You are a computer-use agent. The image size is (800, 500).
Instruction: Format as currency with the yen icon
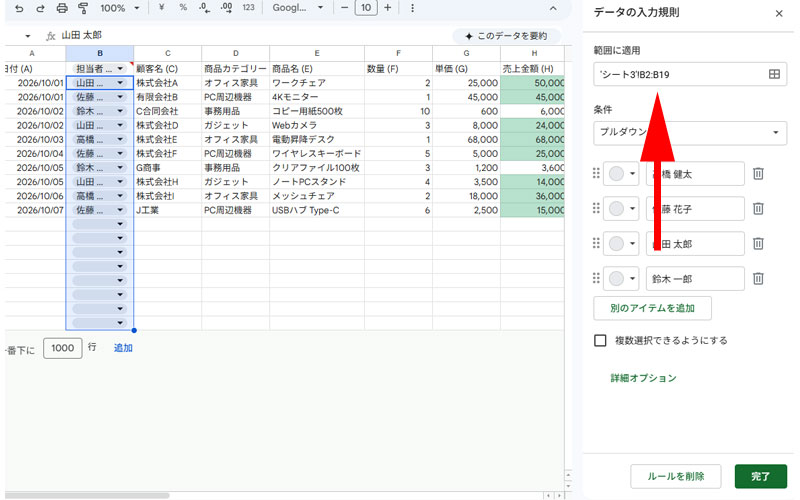(x=161, y=8)
